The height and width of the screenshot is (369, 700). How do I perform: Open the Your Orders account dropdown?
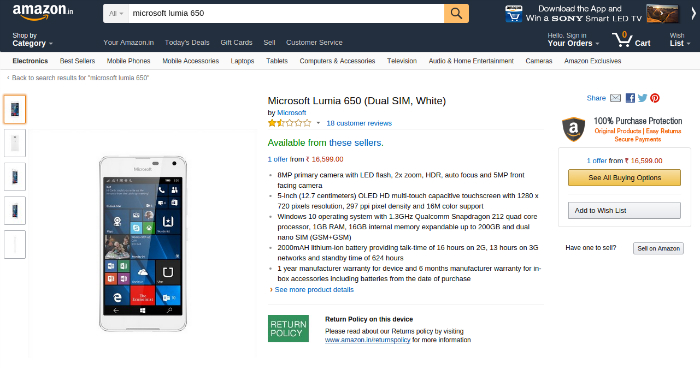[573, 40]
